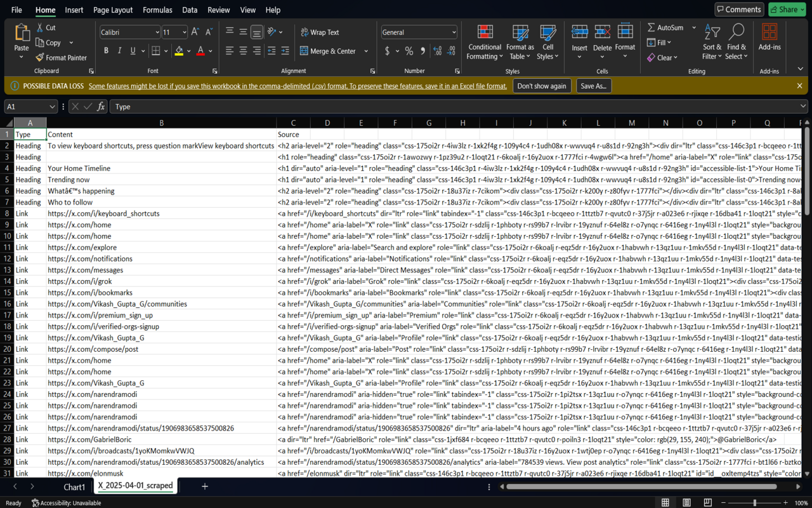Top align cell contents

tap(230, 32)
